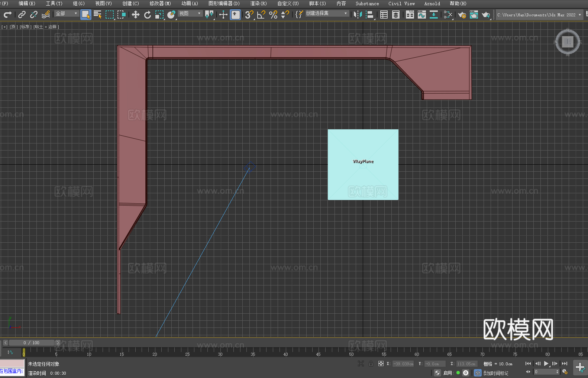Toggle Keyboard Shortcut Override button
The width and height of the screenshot is (588, 378).
(235, 14)
